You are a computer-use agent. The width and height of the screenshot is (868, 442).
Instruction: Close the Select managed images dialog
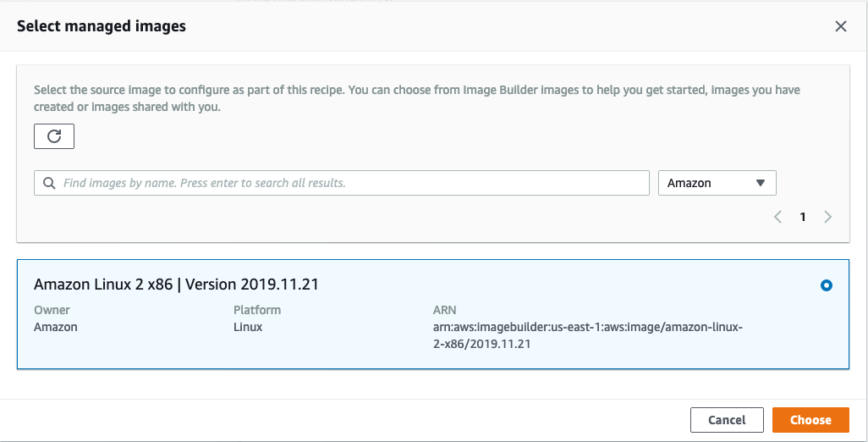coord(840,26)
